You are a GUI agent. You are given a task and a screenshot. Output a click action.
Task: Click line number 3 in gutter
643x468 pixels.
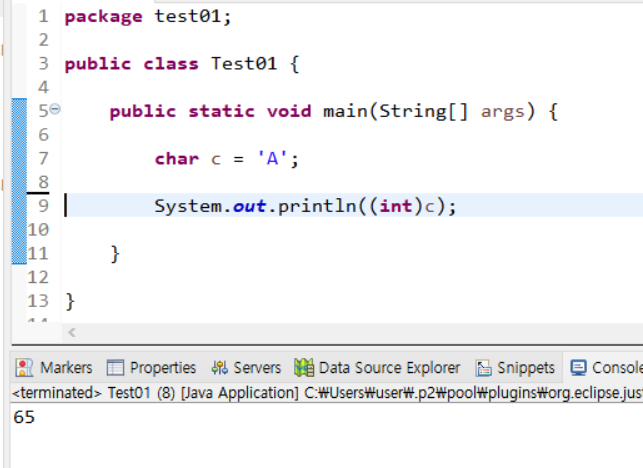[43, 64]
